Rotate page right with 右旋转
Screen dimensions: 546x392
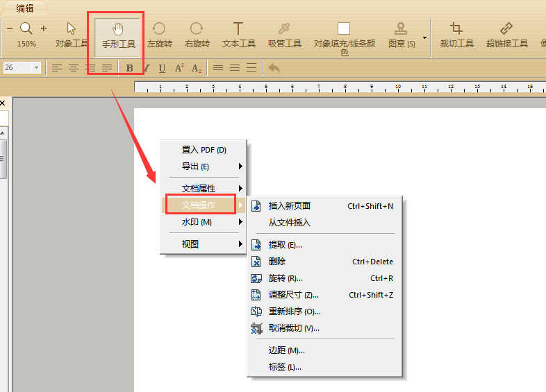197,36
